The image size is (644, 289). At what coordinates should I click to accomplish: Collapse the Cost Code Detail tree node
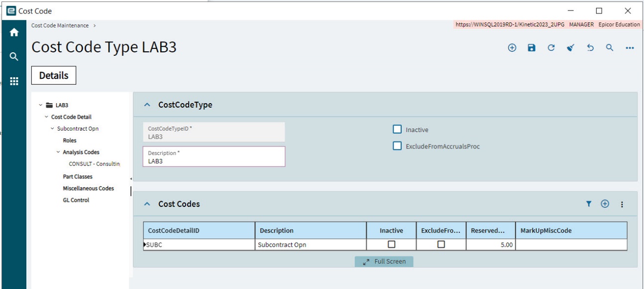[46, 117]
